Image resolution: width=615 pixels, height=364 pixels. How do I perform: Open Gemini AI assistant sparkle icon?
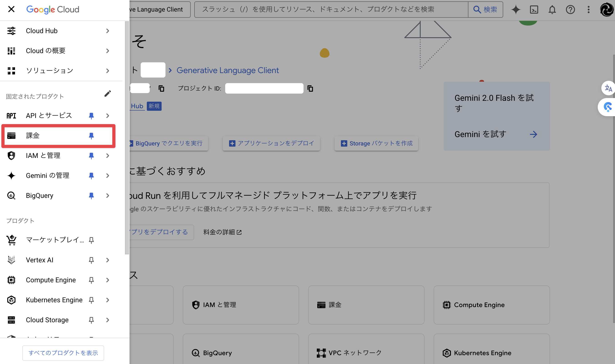pos(515,10)
